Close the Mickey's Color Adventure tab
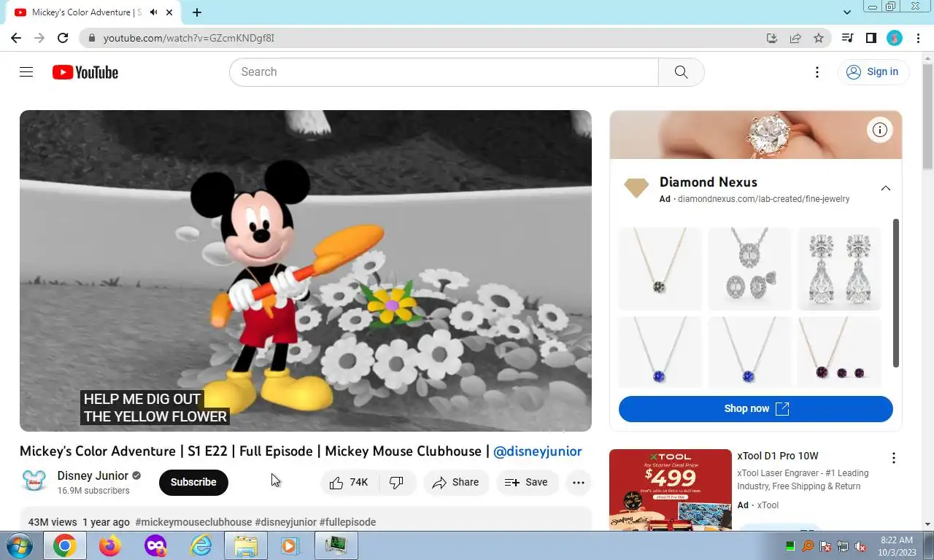Screen dimensions: 934x560 pyautogui.click(x=171, y=12)
